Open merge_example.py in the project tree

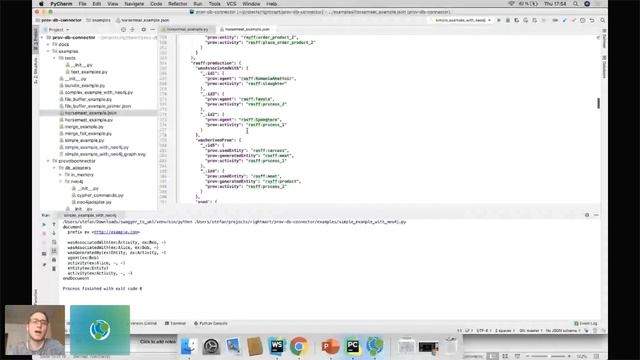(84, 127)
